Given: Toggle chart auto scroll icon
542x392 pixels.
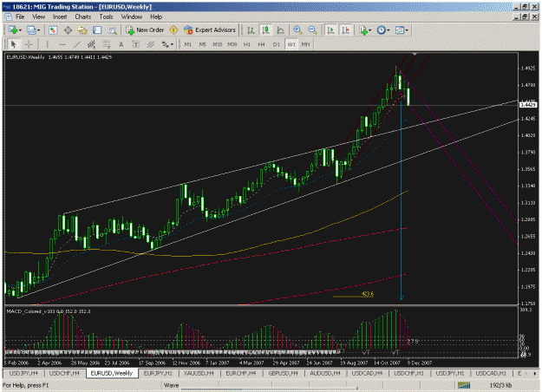Looking at the screenshot, I should click(x=330, y=30).
